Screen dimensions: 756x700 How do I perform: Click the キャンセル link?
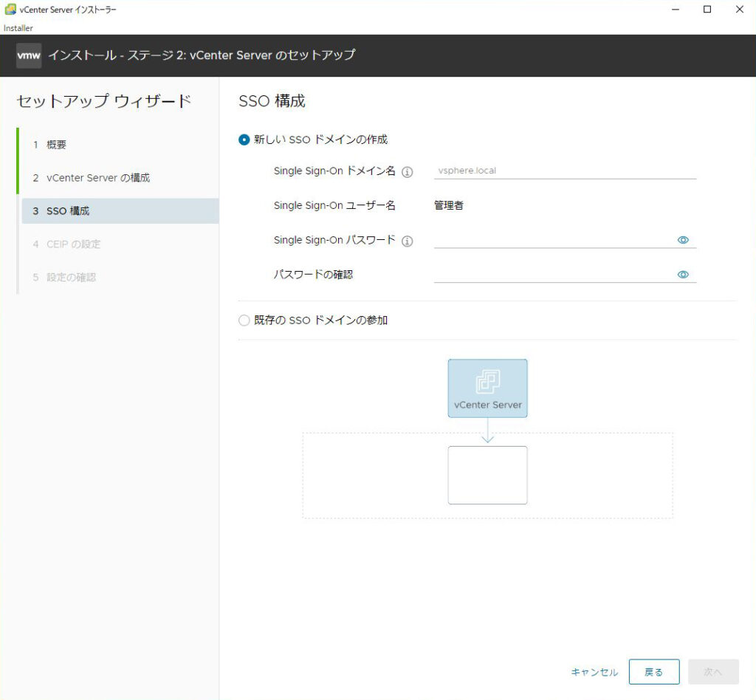point(594,672)
